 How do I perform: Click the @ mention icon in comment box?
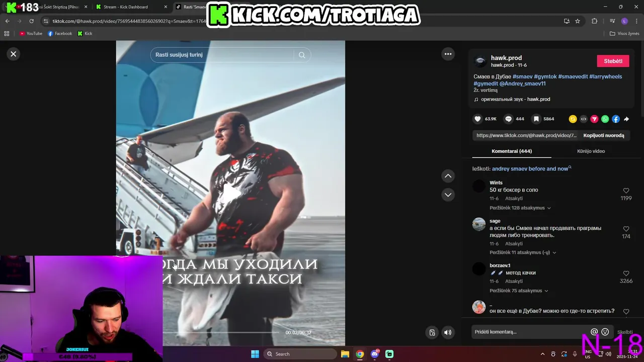click(x=594, y=332)
